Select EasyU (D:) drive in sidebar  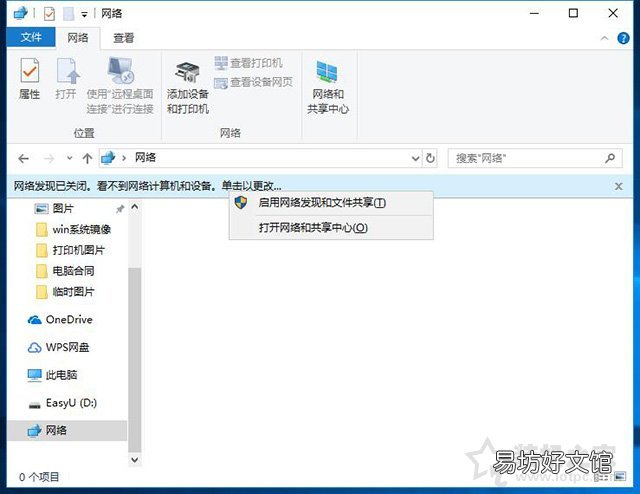coord(62,403)
